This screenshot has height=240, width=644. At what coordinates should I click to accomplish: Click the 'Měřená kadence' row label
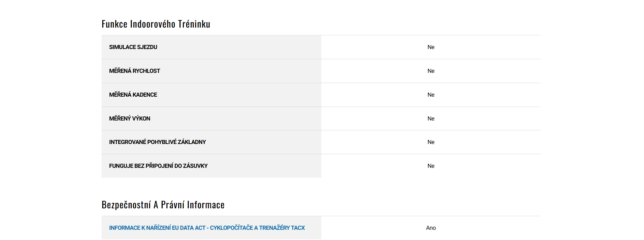click(133, 95)
